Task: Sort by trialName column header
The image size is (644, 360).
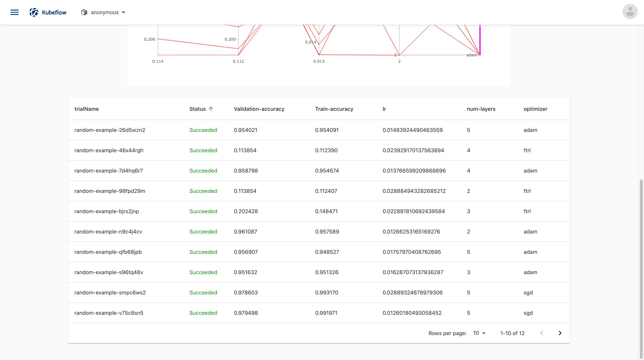Action: 86,109
